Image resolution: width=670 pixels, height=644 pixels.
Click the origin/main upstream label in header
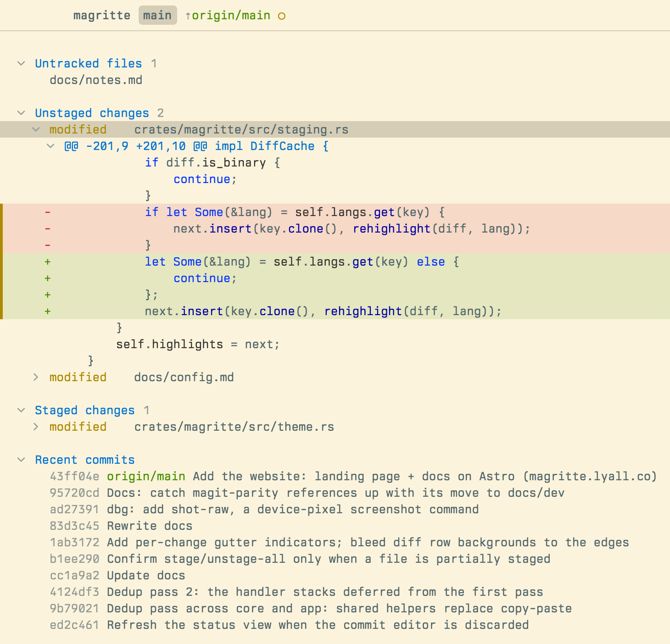point(231,16)
